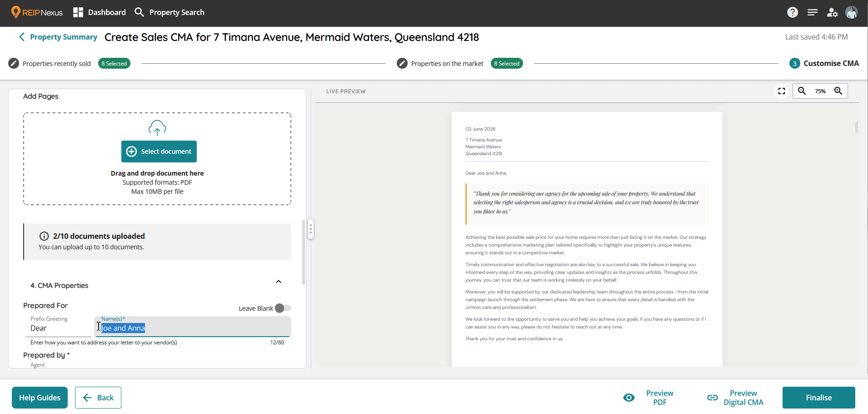
Task: Click the LIVE PREVIEW heading
Action: pos(346,91)
